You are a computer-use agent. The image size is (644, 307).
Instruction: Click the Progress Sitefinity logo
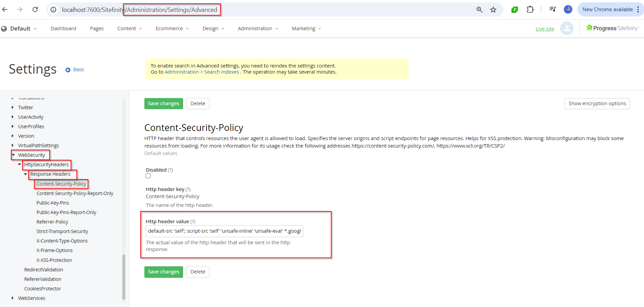coord(612,28)
